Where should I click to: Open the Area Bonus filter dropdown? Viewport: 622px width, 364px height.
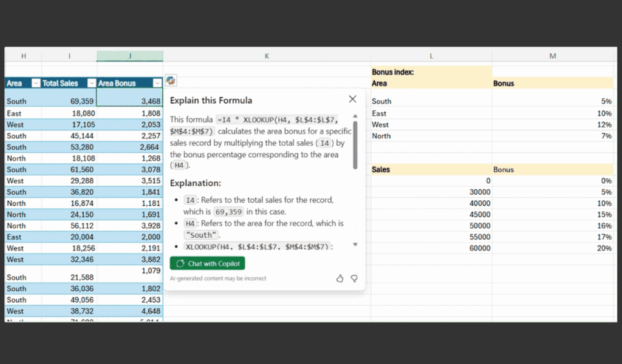(x=157, y=83)
